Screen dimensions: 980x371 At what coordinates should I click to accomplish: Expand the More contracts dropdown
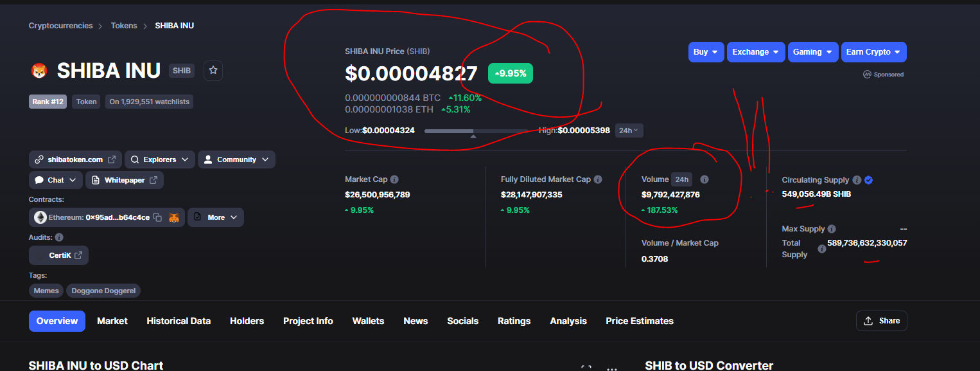pos(216,217)
